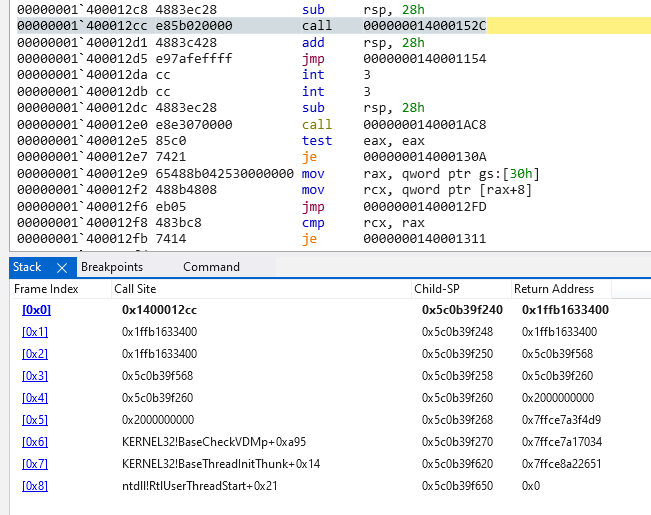
Task: Select the KERNEL32!BaseThreadInitThunk+0x14 call site
Action: (221, 464)
